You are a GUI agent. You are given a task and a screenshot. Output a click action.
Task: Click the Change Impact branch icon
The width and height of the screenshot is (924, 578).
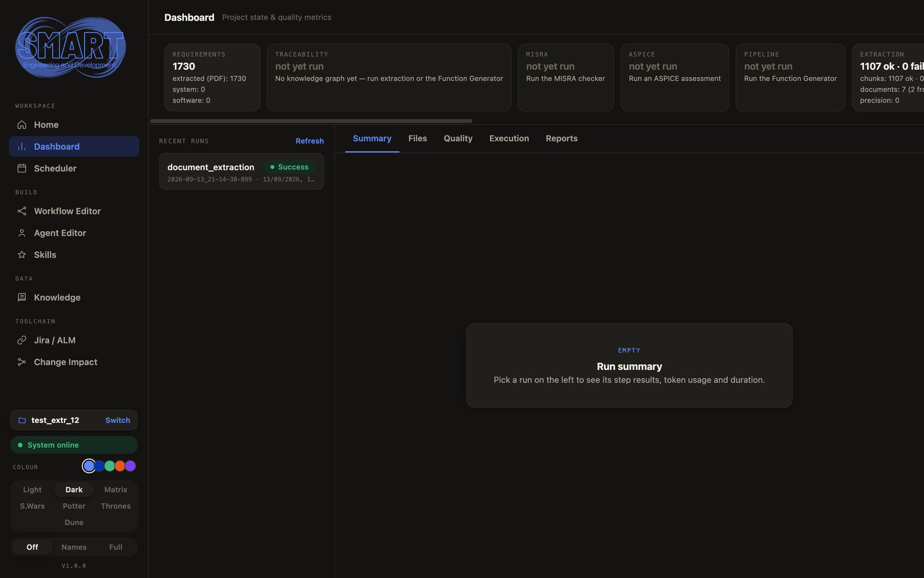tap(22, 362)
